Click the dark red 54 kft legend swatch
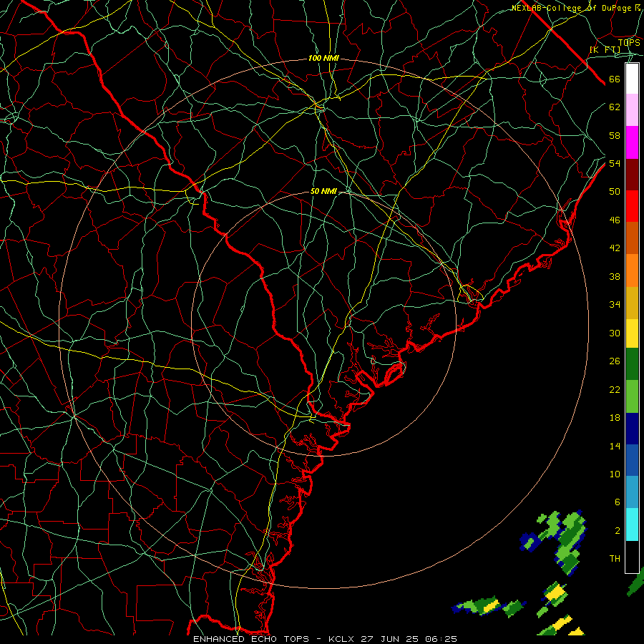The image size is (644, 644). 632,175
